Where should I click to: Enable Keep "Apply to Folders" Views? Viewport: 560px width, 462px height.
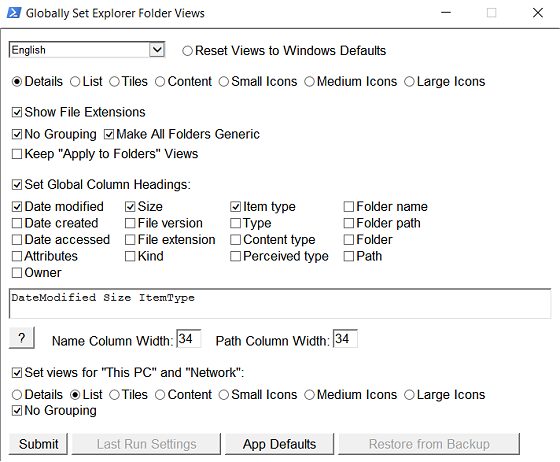17,154
